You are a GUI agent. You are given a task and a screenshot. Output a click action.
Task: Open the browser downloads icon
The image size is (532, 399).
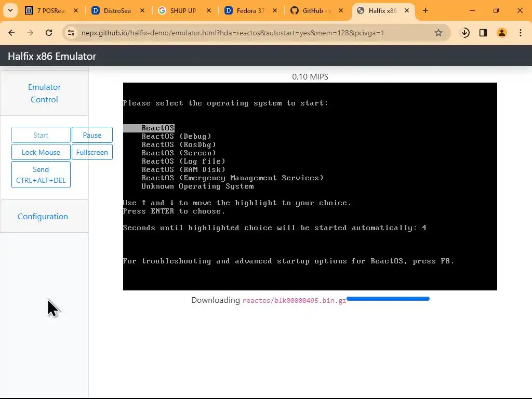[x=465, y=33]
